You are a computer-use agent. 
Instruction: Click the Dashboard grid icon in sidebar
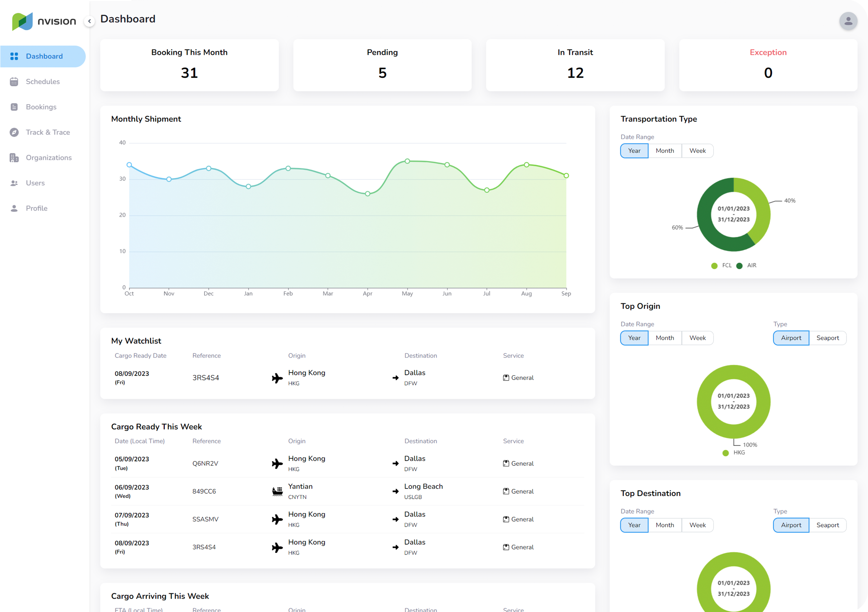(x=14, y=56)
